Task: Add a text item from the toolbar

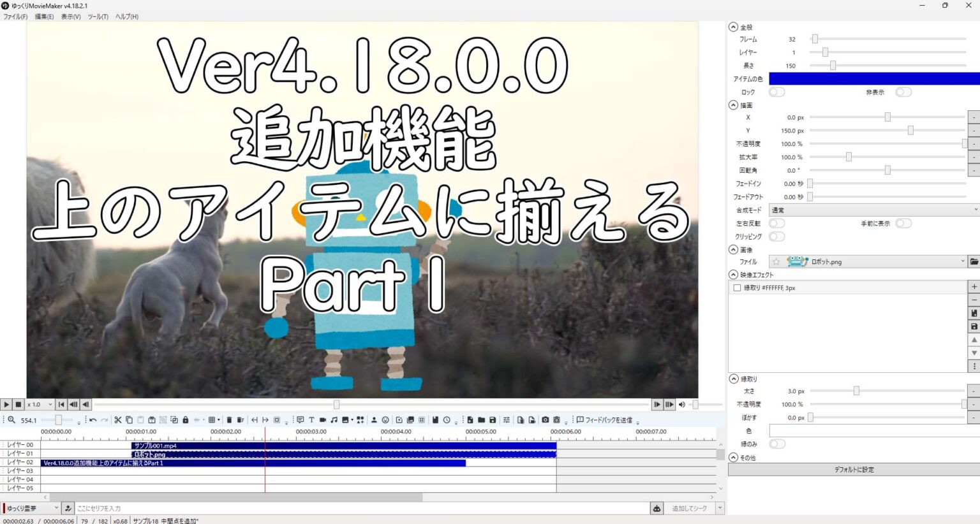Action: click(312, 420)
